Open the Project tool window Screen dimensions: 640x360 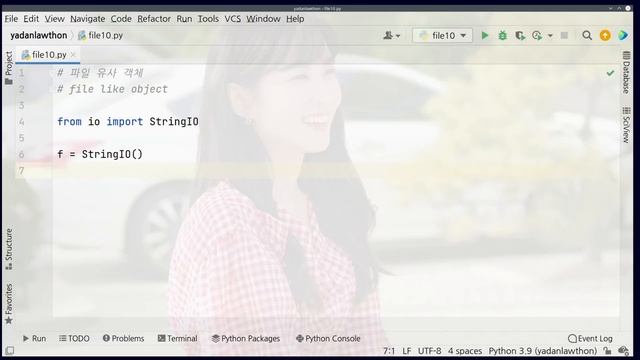click(9, 67)
